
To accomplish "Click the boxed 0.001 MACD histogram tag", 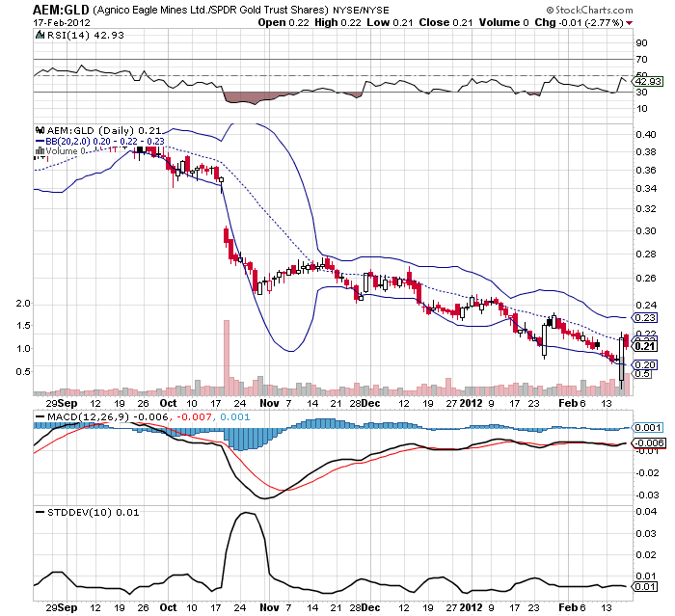I will 647,427.
